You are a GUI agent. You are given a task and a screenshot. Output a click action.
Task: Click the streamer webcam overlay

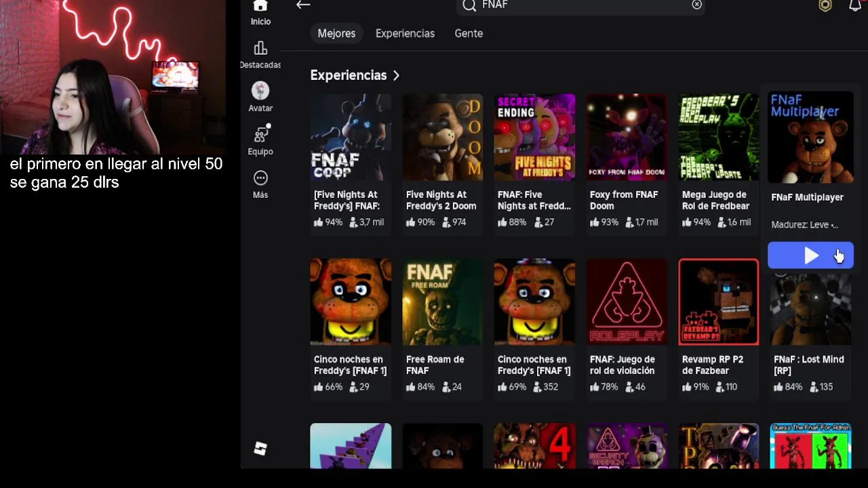point(113,78)
